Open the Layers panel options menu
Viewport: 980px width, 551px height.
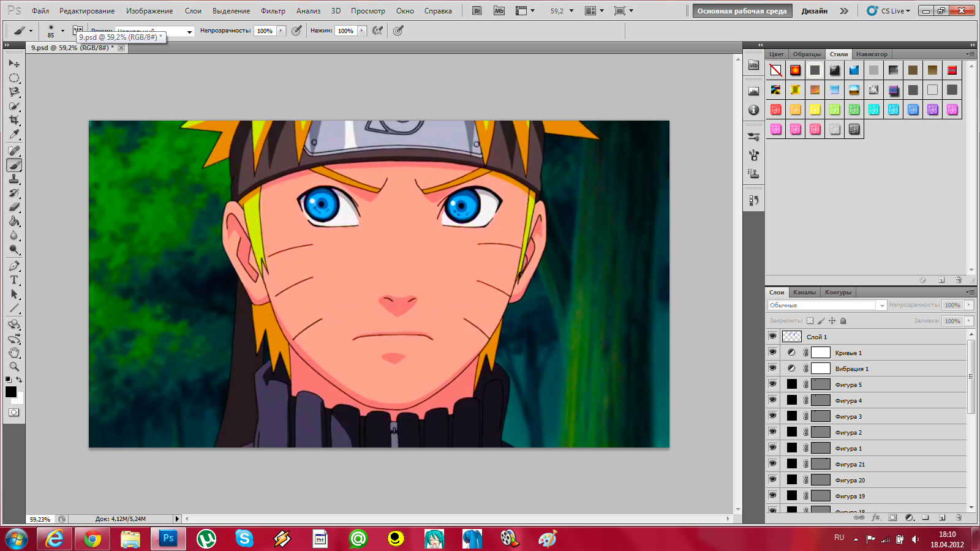pyautogui.click(x=970, y=292)
